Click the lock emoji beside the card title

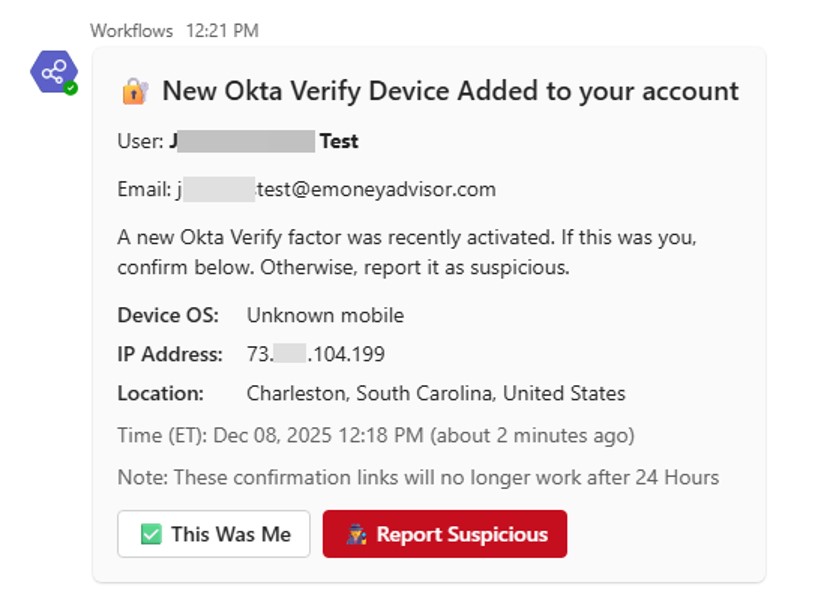pos(135,91)
